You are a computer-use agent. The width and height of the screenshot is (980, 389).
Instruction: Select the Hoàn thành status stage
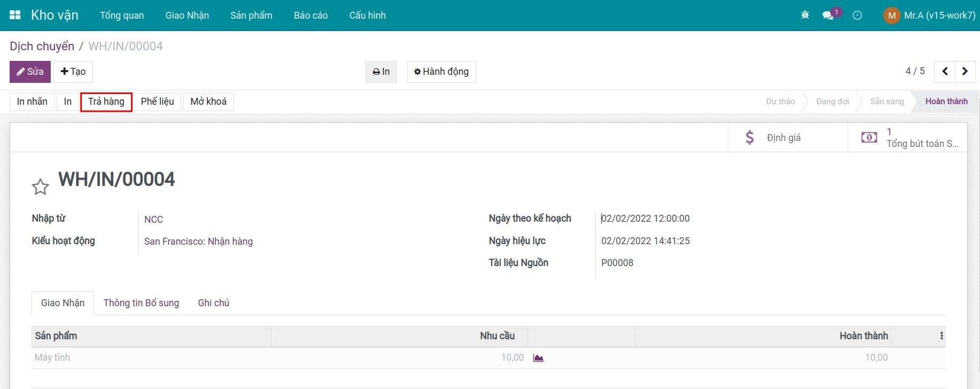point(946,102)
